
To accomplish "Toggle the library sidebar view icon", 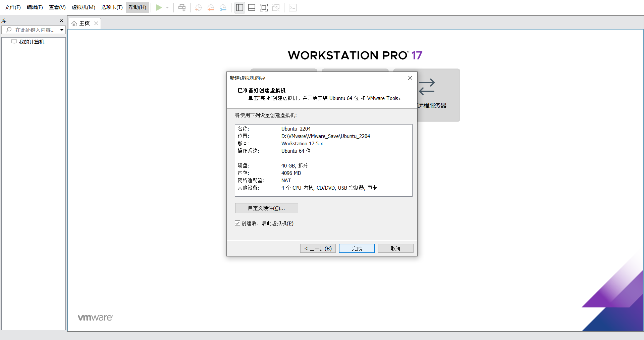I will click(x=239, y=7).
